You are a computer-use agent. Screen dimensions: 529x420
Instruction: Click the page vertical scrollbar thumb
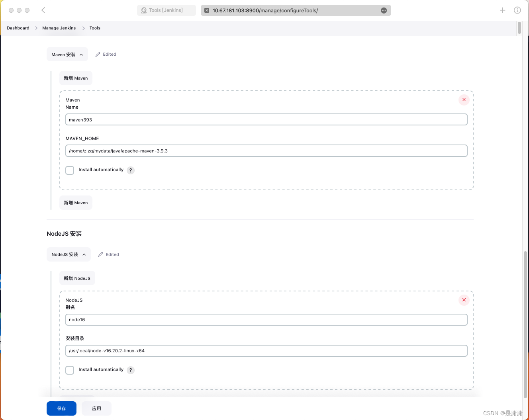(525, 324)
